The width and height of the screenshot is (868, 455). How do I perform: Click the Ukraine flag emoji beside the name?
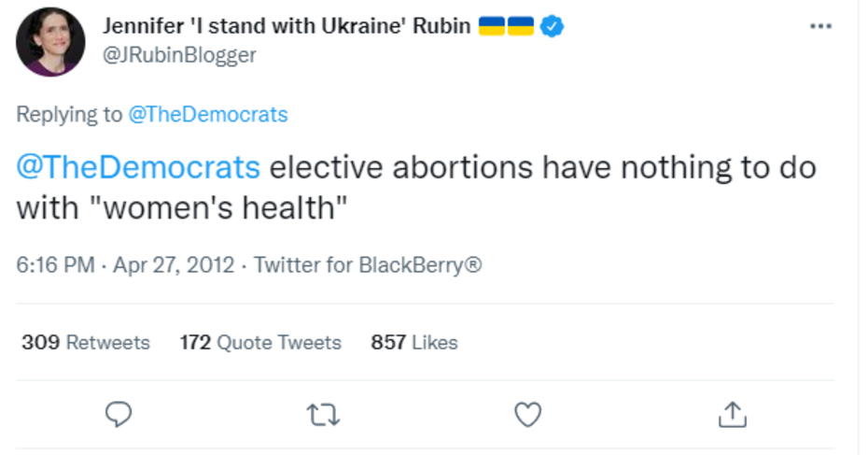(506, 26)
